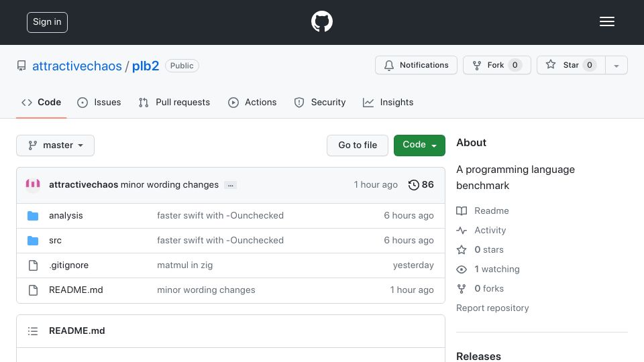The height and width of the screenshot is (362, 644).
Task: Open the src row's 'faster swift' commit message
Action: click(x=220, y=240)
